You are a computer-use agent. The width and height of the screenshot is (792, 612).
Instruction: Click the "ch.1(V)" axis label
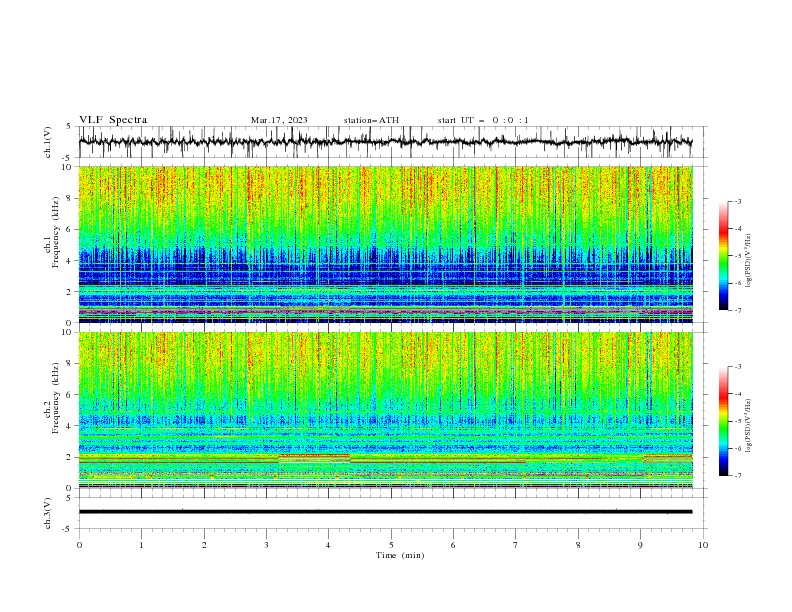(x=48, y=142)
